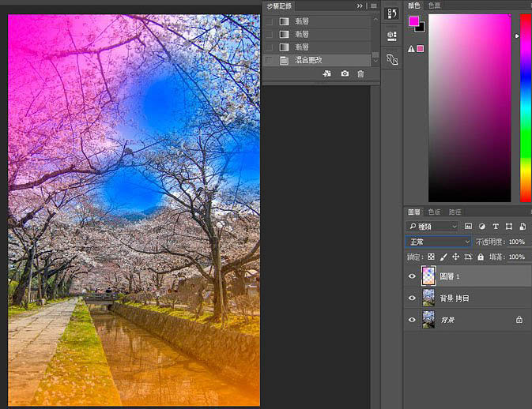Click the 背景 layer thumbnail

[428, 320]
